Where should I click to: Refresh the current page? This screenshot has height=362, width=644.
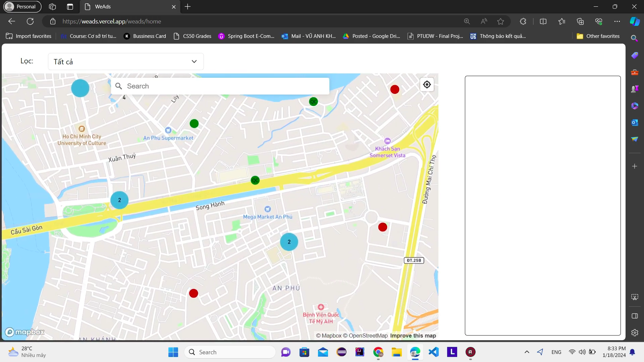30,21
